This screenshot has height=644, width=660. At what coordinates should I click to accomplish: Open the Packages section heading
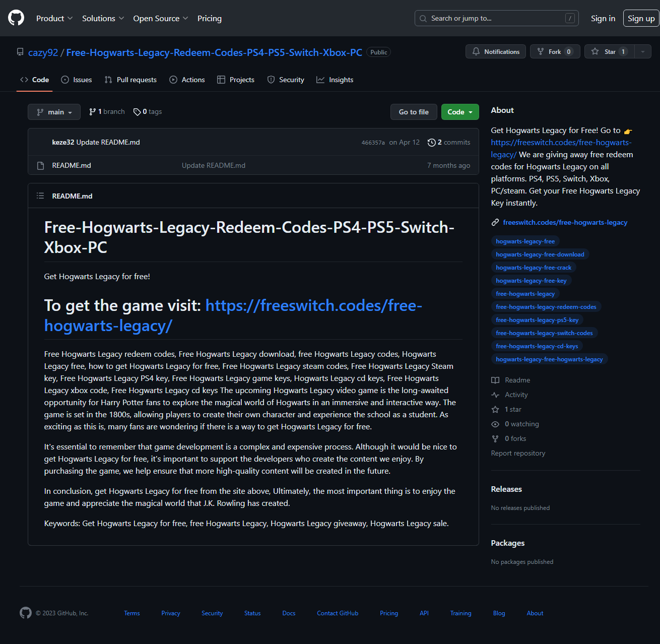click(x=508, y=543)
